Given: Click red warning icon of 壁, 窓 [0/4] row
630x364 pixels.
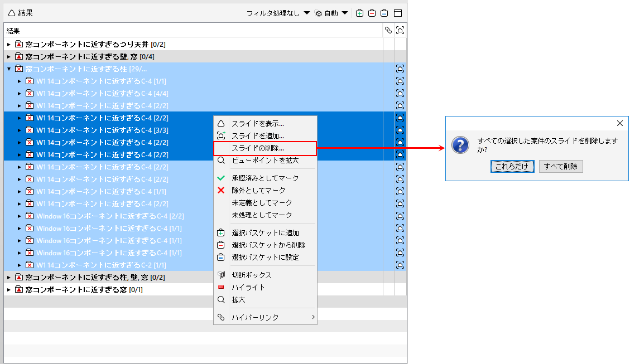Looking at the screenshot, I should (x=19, y=56).
